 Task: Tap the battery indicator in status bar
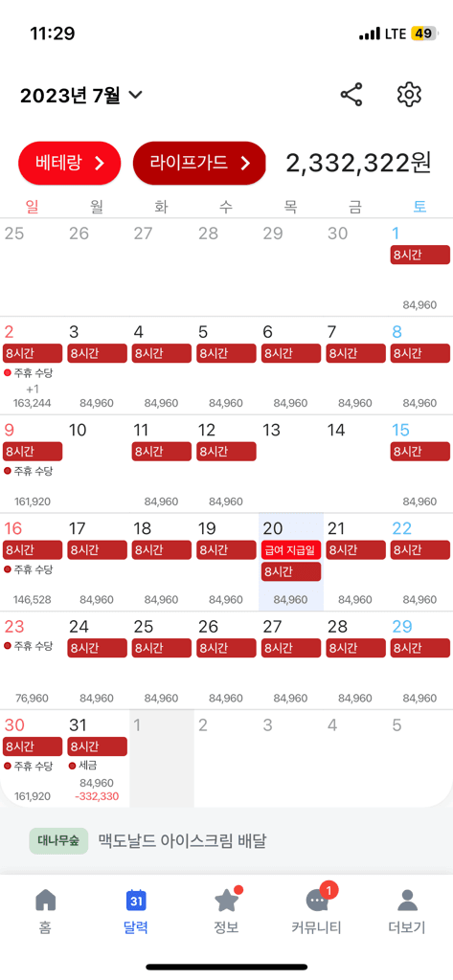coord(424,33)
